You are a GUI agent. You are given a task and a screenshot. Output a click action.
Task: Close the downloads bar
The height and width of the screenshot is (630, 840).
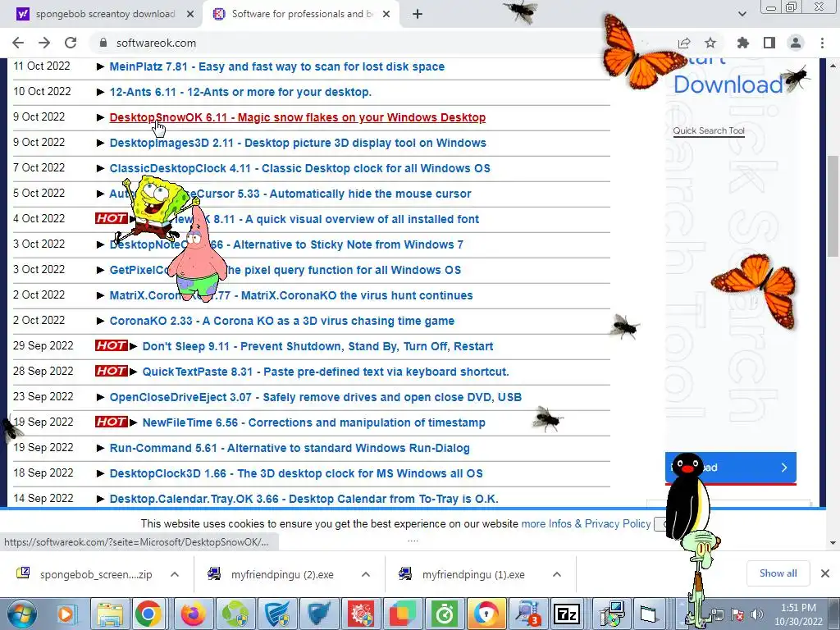click(x=825, y=573)
